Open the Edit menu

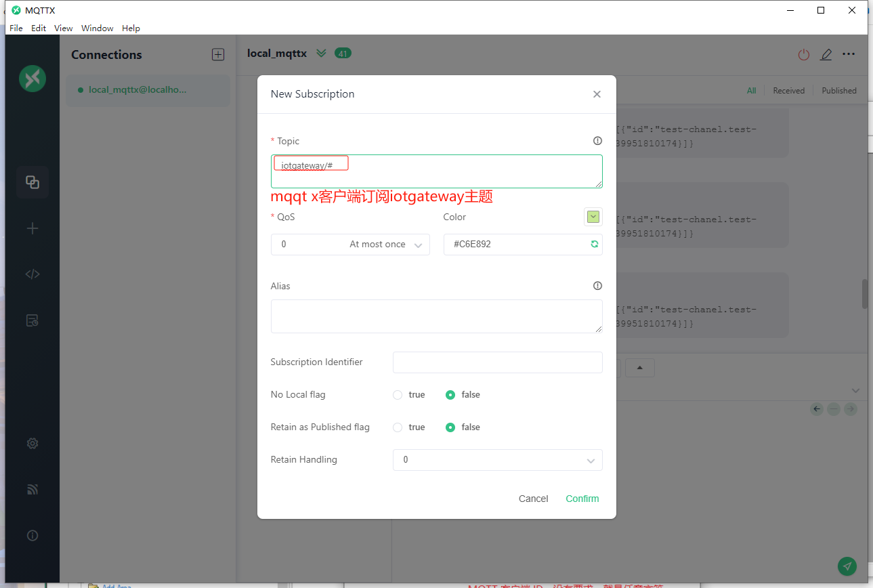click(x=39, y=28)
